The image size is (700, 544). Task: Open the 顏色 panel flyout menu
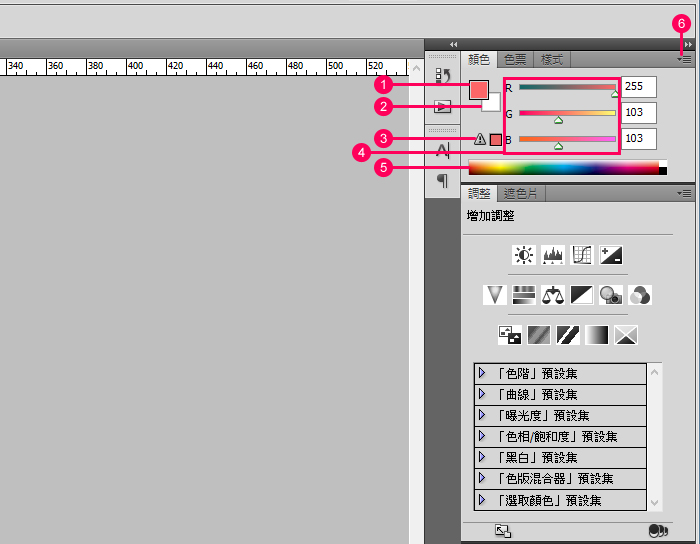(x=684, y=60)
